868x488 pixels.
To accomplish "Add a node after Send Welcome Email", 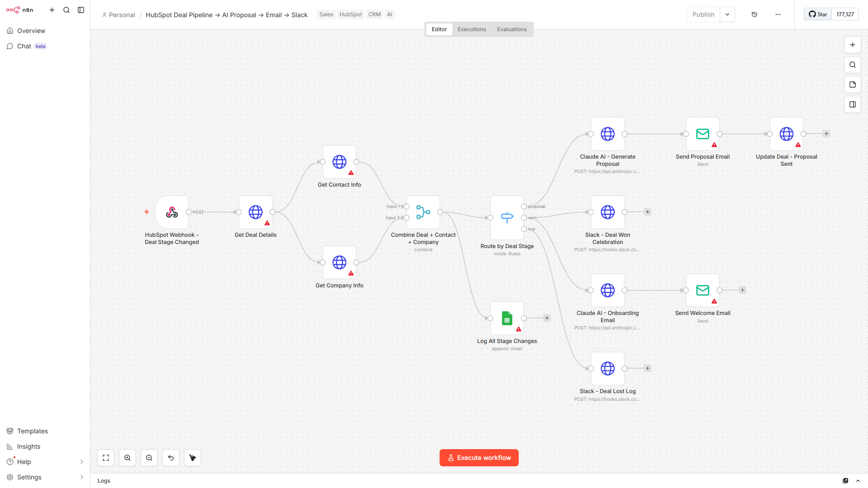I will pyautogui.click(x=742, y=290).
